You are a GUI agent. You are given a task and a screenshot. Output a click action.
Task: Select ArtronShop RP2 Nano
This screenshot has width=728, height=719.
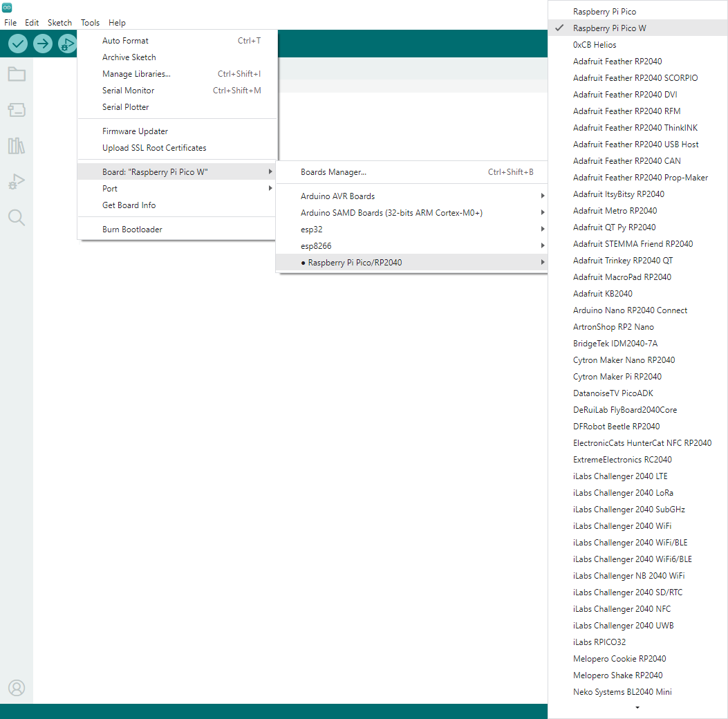click(x=638, y=327)
